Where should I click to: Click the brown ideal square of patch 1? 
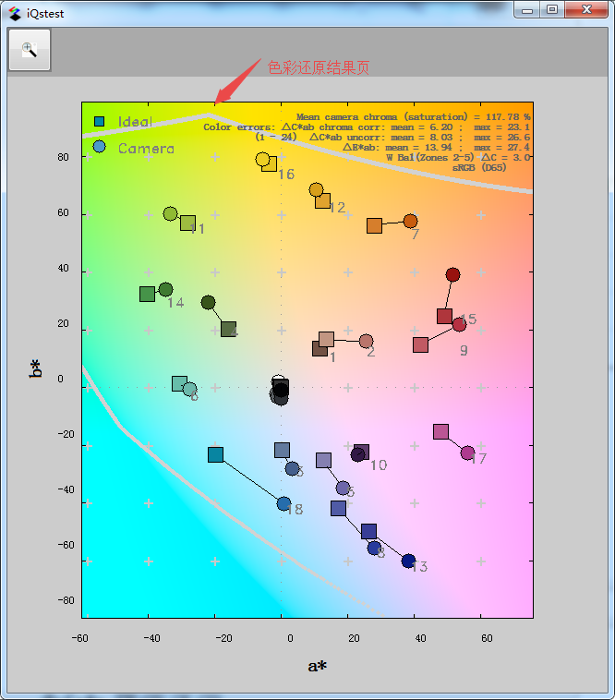tap(320, 348)
